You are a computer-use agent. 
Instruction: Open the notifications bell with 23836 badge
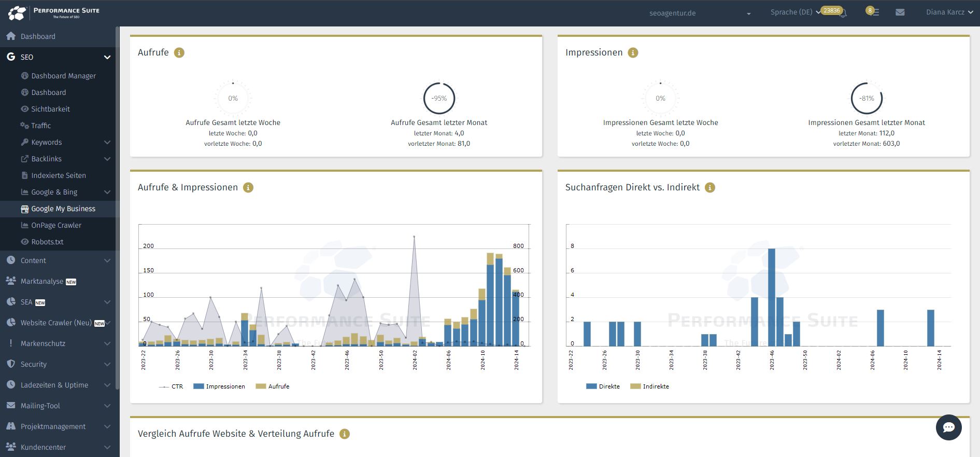coord(843,13)
